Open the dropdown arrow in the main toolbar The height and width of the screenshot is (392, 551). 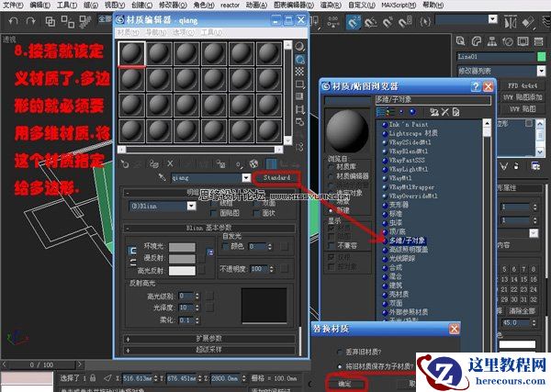click(493, 19)
